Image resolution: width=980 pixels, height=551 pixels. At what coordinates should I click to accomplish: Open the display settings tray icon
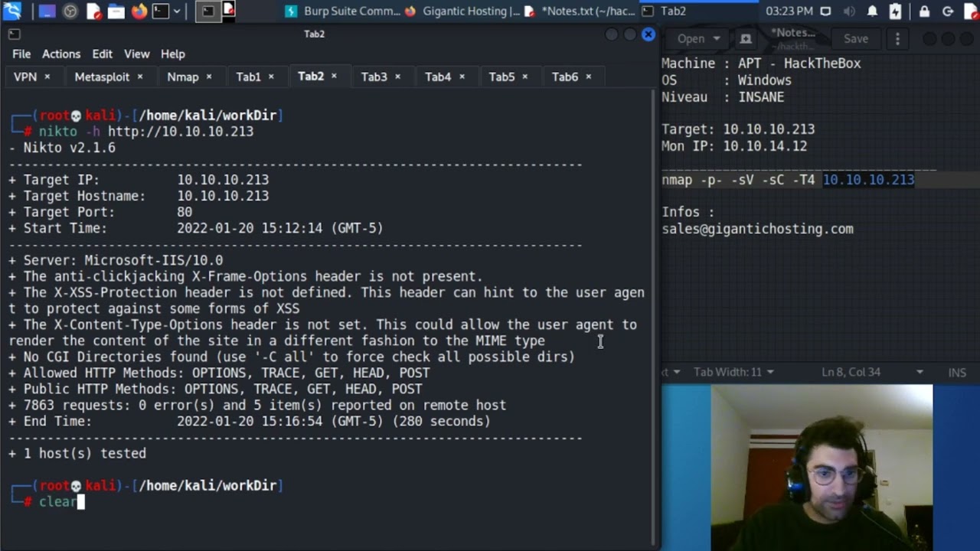point(825,11)
